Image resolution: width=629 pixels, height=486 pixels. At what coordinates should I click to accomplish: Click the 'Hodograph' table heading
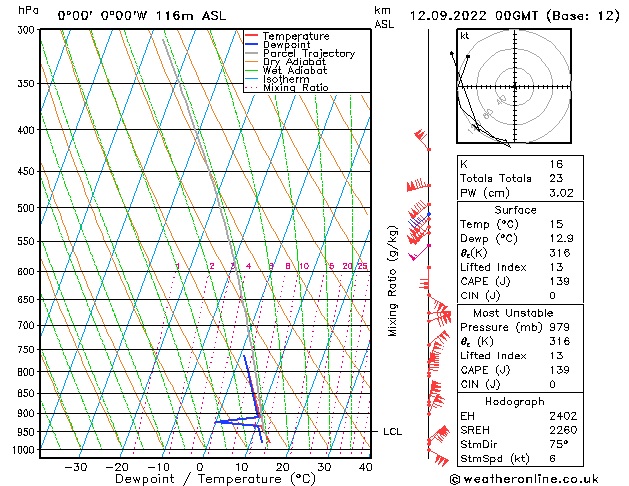515,402
